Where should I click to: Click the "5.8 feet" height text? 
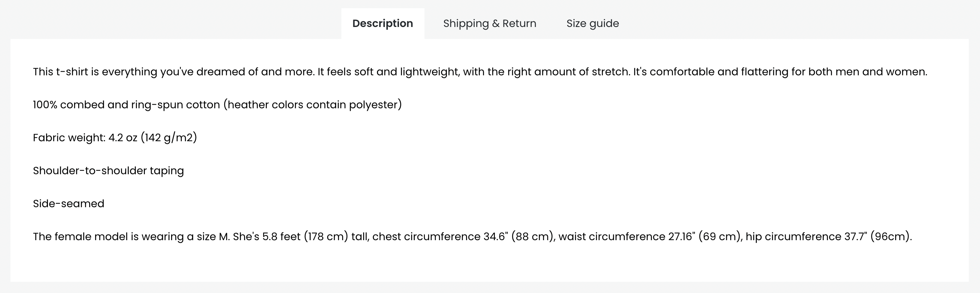pyautogui.click(x=281, y=236)
